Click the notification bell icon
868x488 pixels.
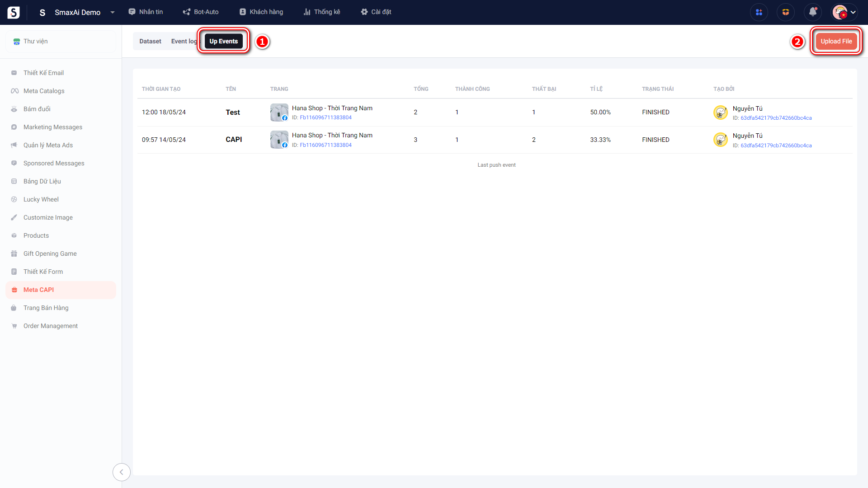pyautogui.click(x=812, y=12)
